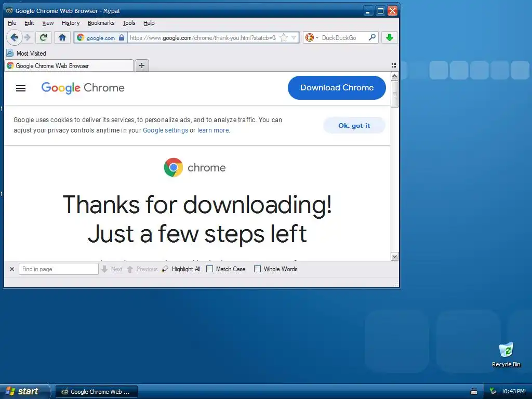Bookmark this page with the star icon
532x399 pixels.
coord(284,37)
